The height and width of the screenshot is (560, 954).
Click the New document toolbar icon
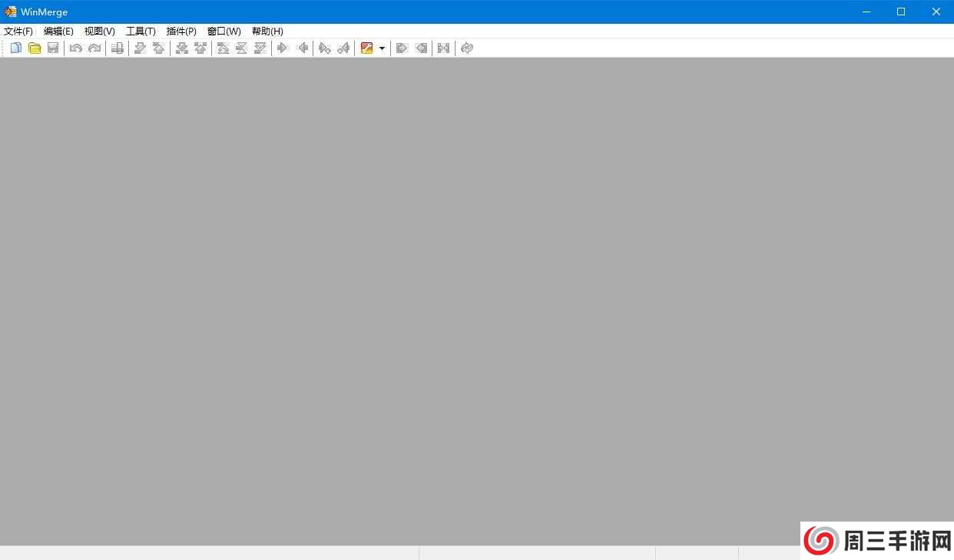15,48
